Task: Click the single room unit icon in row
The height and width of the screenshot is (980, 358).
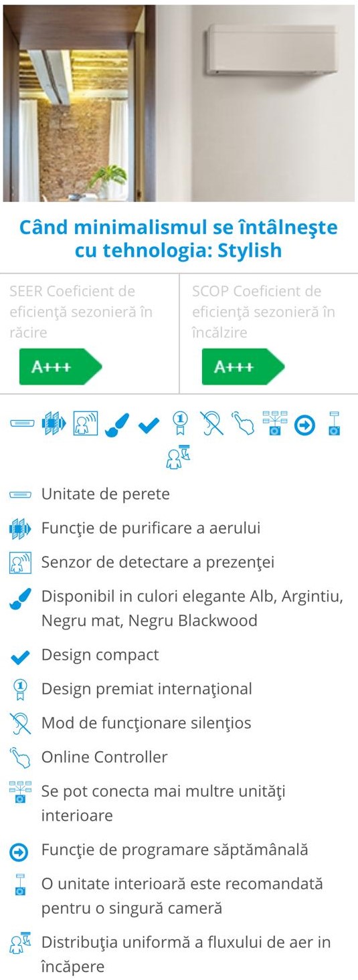Action: coord(335,423)
